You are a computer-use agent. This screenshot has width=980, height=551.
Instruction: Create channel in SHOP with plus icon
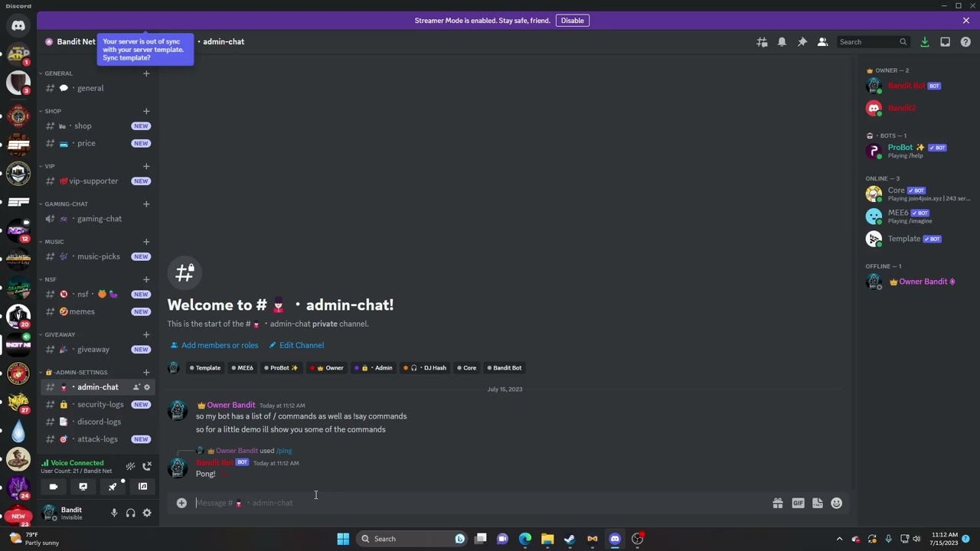pyautogui.click(x=146, y=111)
